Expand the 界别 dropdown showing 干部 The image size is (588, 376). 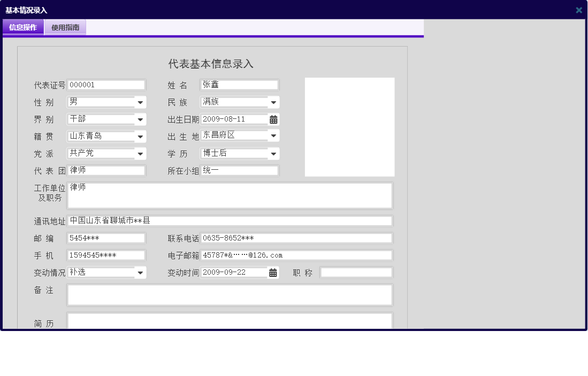(x=140, y=119)
